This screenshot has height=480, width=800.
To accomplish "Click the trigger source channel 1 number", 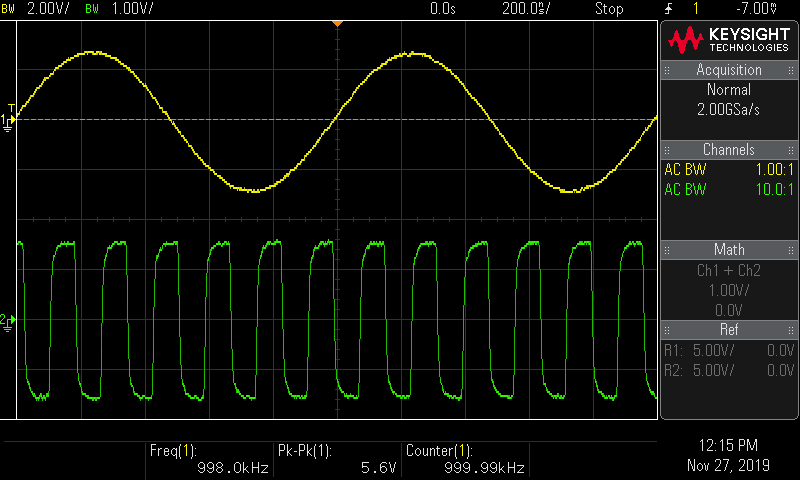I will (x=695, y=8).
